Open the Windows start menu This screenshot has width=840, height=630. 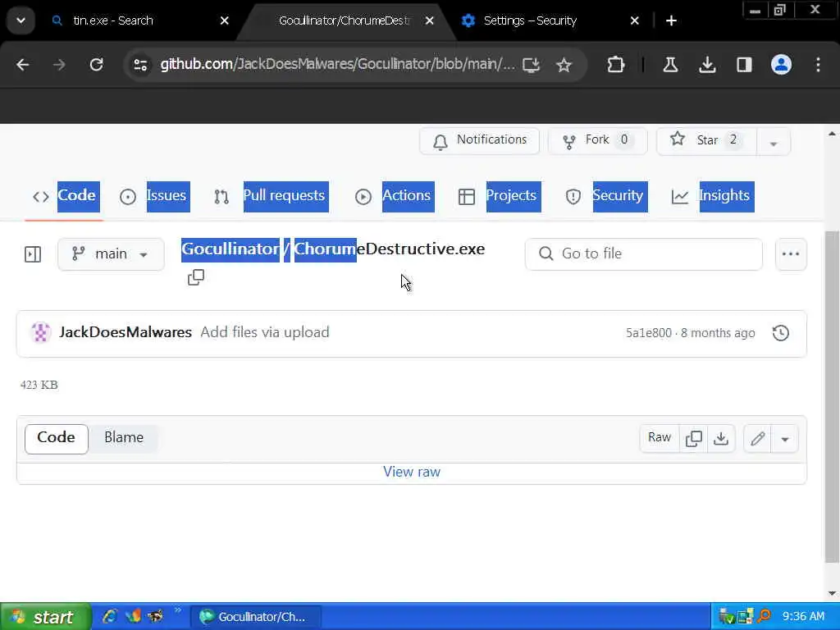[45, 617]
